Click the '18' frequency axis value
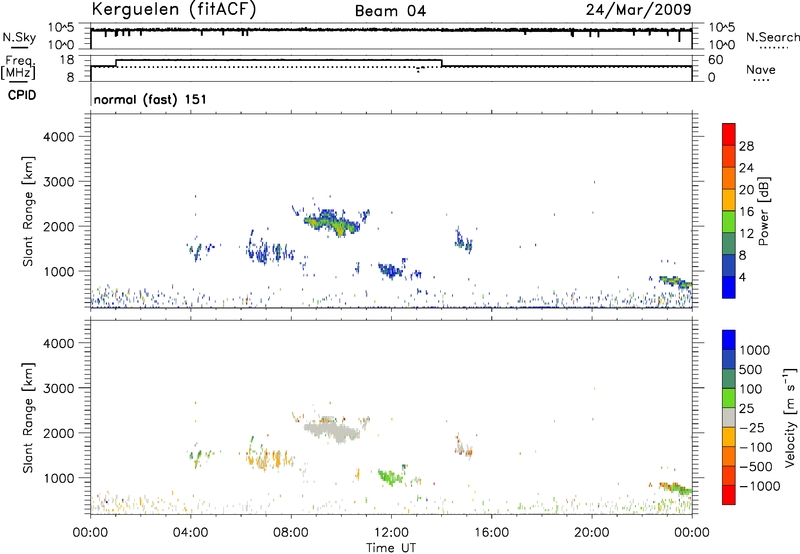Image resolution: width=800 pixels, height=554 pixels. [x=66, y=60]
